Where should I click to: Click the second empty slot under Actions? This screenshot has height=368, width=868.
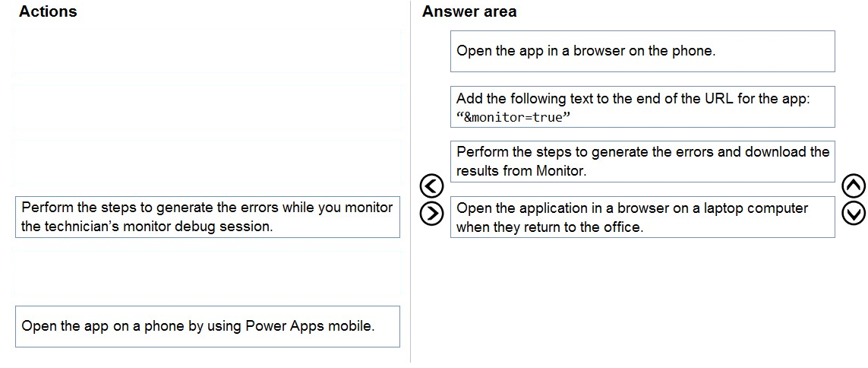click(207, 107)
